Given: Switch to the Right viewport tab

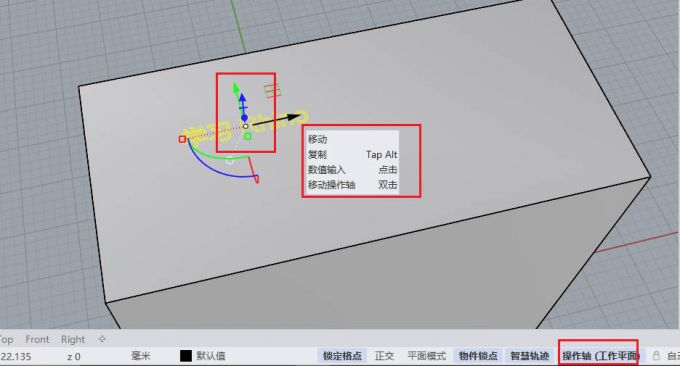Looking at the screenshot, I should (73, 340).
